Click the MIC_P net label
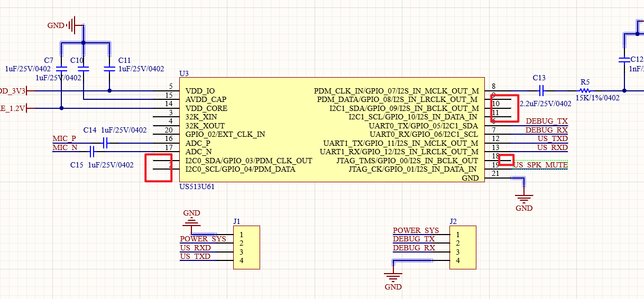Image resolution: width=644 pixels, height=299 pixels. click(x=64, y=138)
